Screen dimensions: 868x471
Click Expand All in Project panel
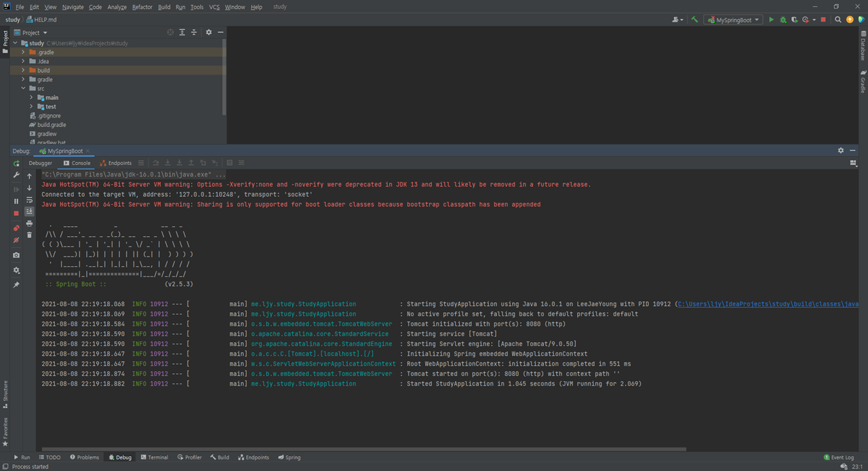(x=182, y=33)
